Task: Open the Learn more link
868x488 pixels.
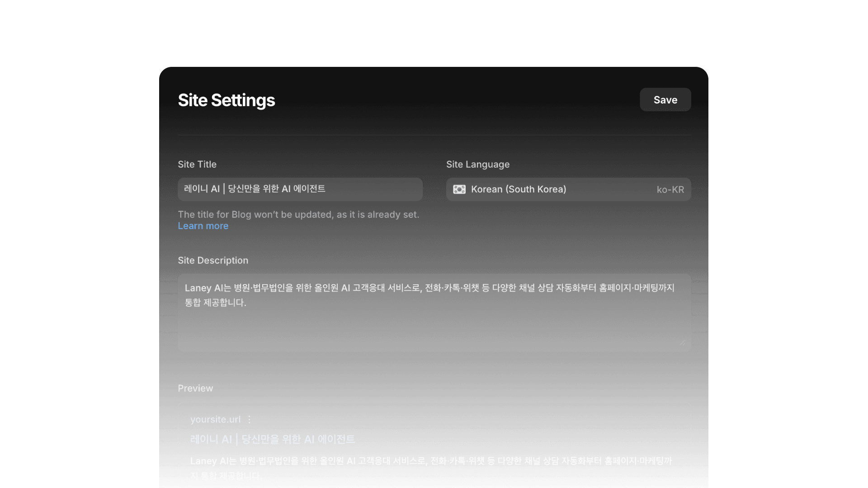Action: [x=203, y=226]
